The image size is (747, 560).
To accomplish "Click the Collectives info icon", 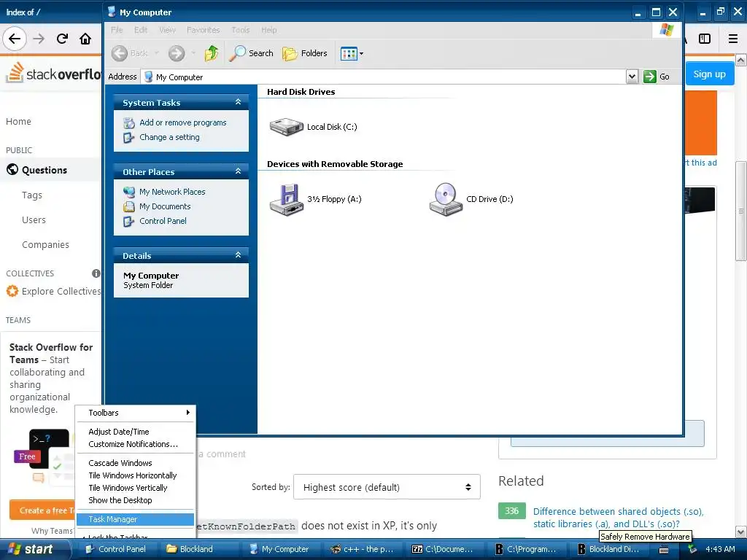I will [x=96, y=273].
